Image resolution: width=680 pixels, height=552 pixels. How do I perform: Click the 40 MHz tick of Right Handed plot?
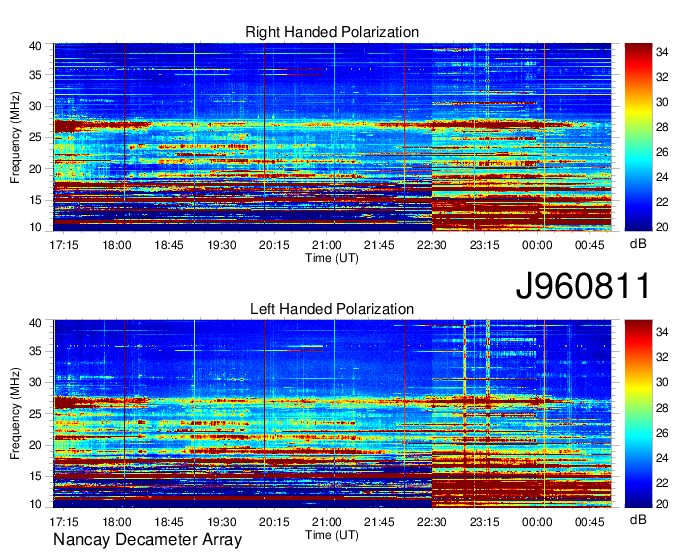click(35, 46)
